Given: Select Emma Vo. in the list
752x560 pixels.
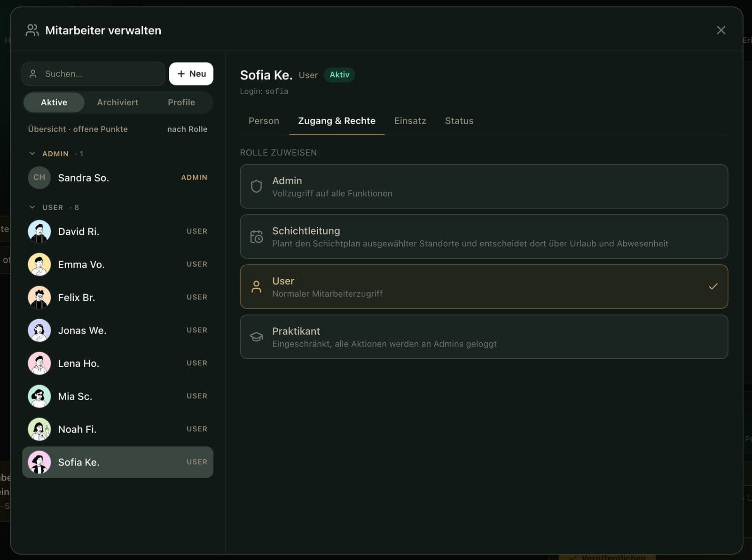Looking at the screenshot, I should (x=117, y=264).
